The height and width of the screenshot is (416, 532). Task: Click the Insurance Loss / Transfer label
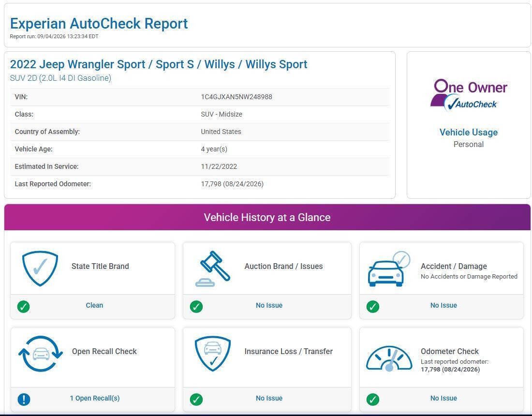288,351
